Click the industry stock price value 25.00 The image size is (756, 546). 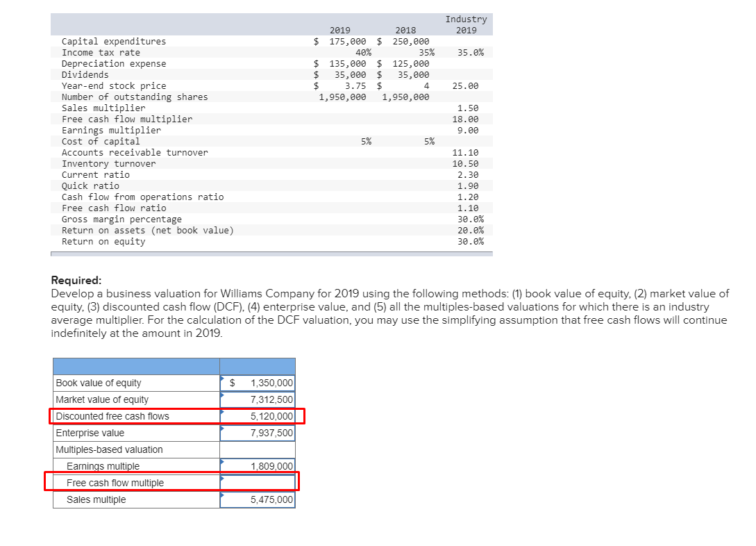[x=465, y=86]
